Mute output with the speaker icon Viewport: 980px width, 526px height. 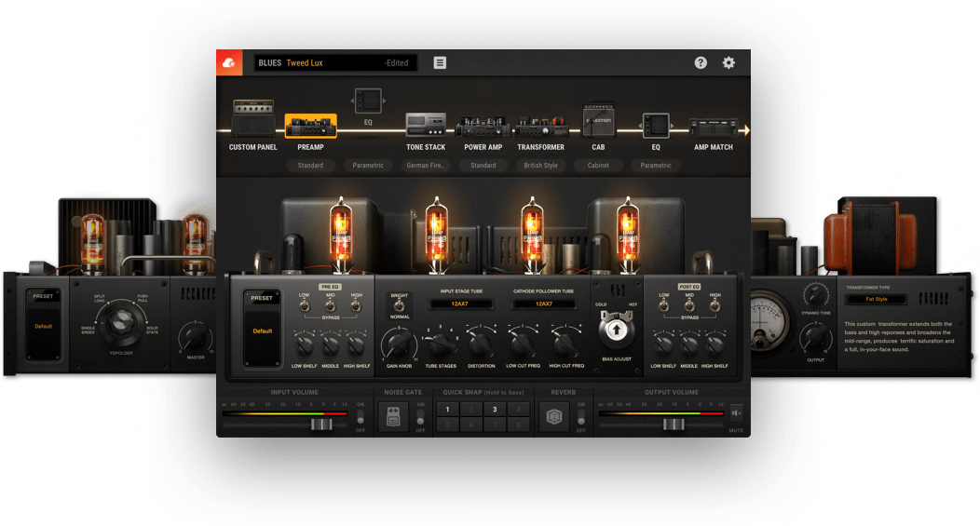pyautogui.click(x=736, y=413)
